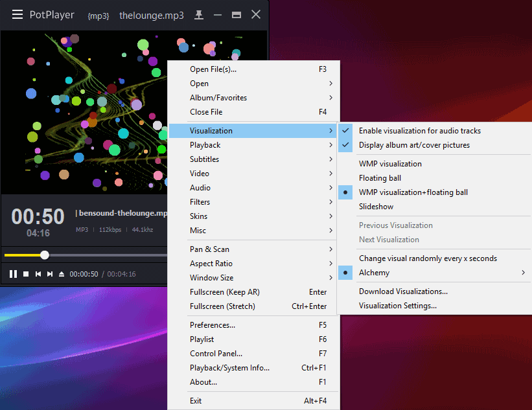The height and width of the screenshot is (410, 532).
Task: Click the bensound-thelounge track name text
Action: pos(123,213)
